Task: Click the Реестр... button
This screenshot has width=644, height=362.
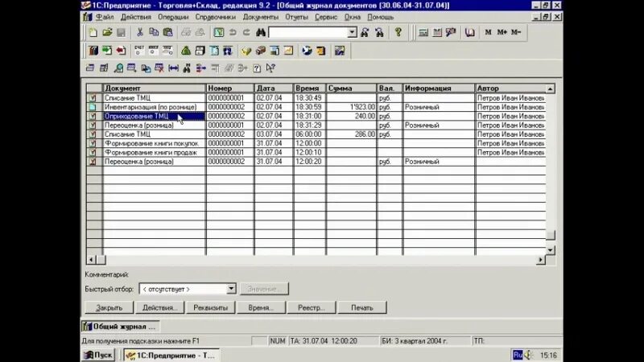Action: coord(312,307)
